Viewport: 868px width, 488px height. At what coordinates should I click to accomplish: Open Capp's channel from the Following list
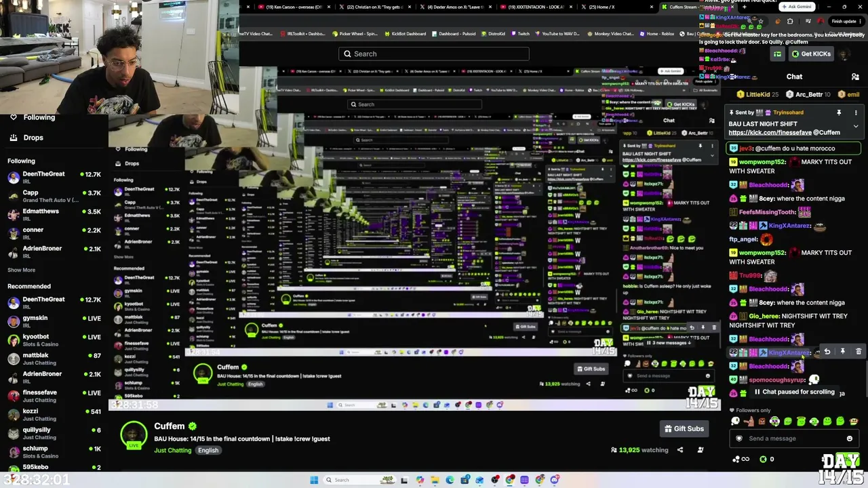coord(54,197)
